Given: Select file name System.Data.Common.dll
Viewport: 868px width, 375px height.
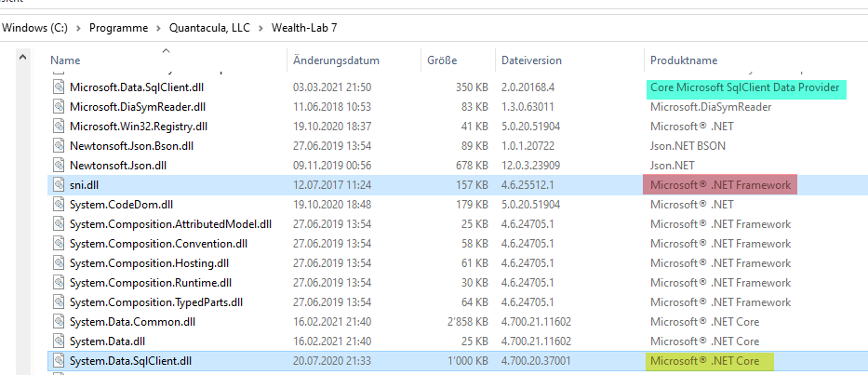Looking at the screenshot, I should (x=132, y=321).
